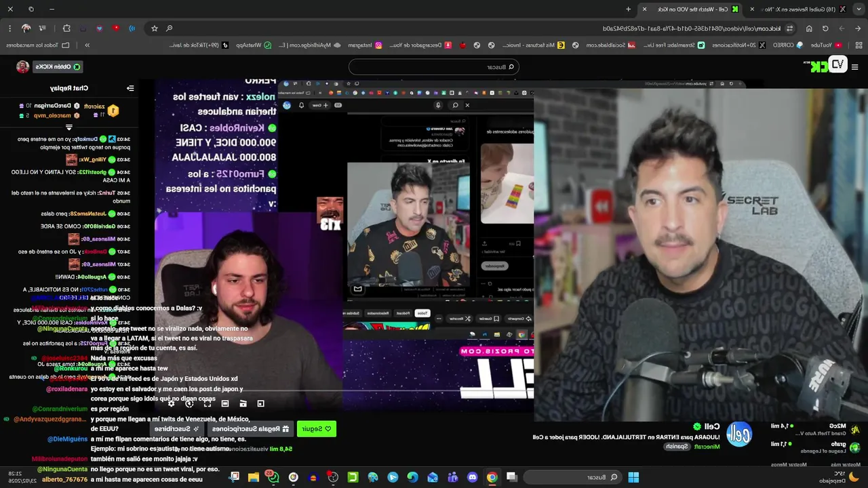Viewport: 868px width, 488px height.
Task: Open Chrome page zoom magnifier
Action: [170, 28]
